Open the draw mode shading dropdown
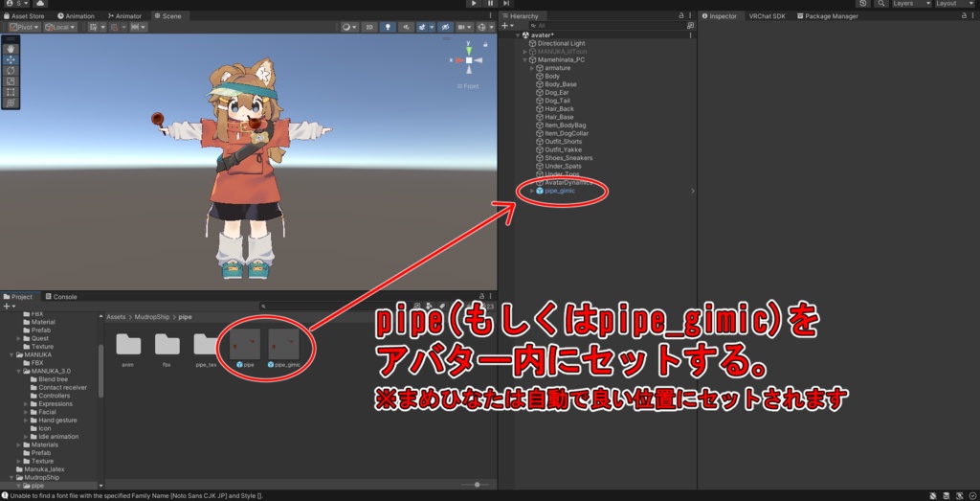This screenshot has height=501, width=980. pyautogui.click(x=350, y=27)
